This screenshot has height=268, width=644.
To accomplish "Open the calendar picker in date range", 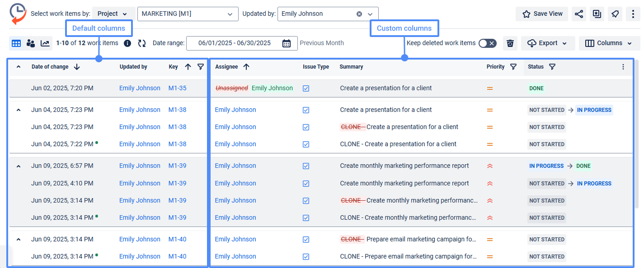I will tap(287, 43).
